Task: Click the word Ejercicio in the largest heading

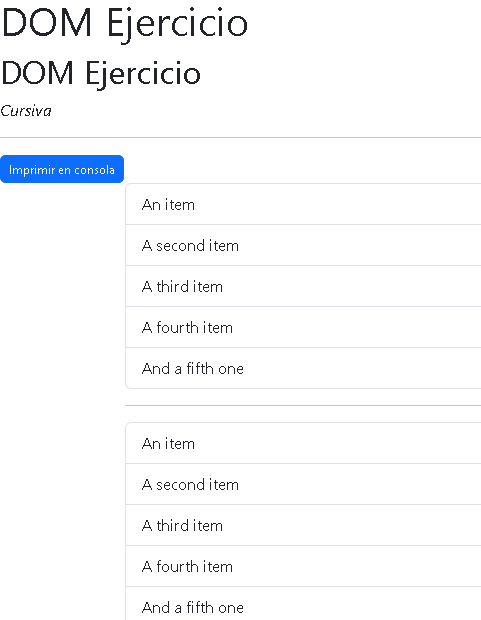Action: (177, 24)
